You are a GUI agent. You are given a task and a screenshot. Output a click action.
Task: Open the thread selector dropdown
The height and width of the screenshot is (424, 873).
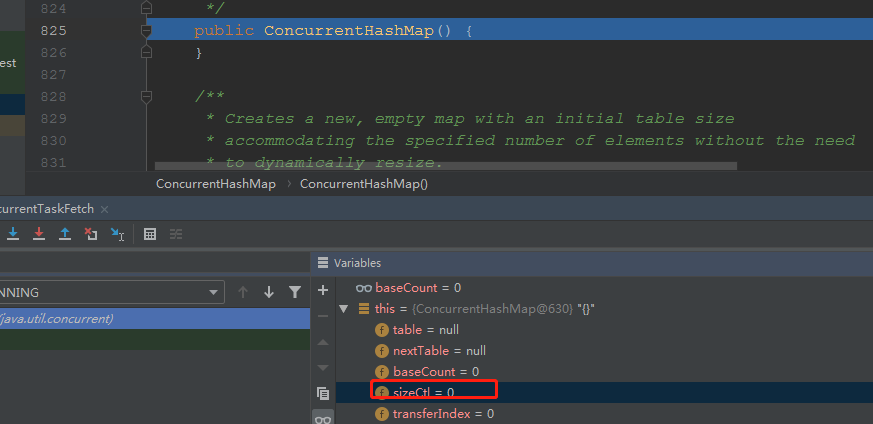click(x=214, y=292)
